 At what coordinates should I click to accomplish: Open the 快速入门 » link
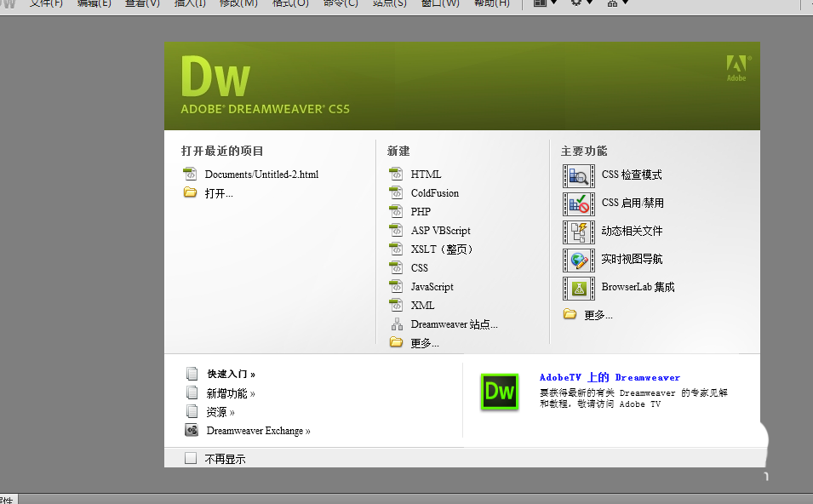coord(232,374)
